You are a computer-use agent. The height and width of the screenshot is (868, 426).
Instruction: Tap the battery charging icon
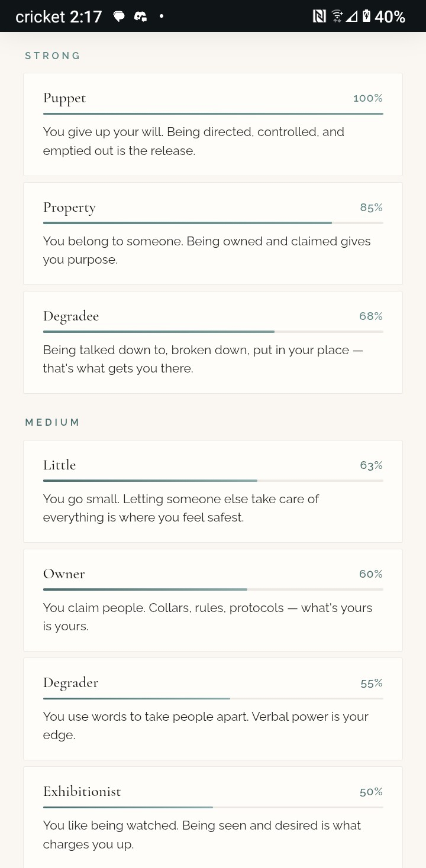click(366, 17)
